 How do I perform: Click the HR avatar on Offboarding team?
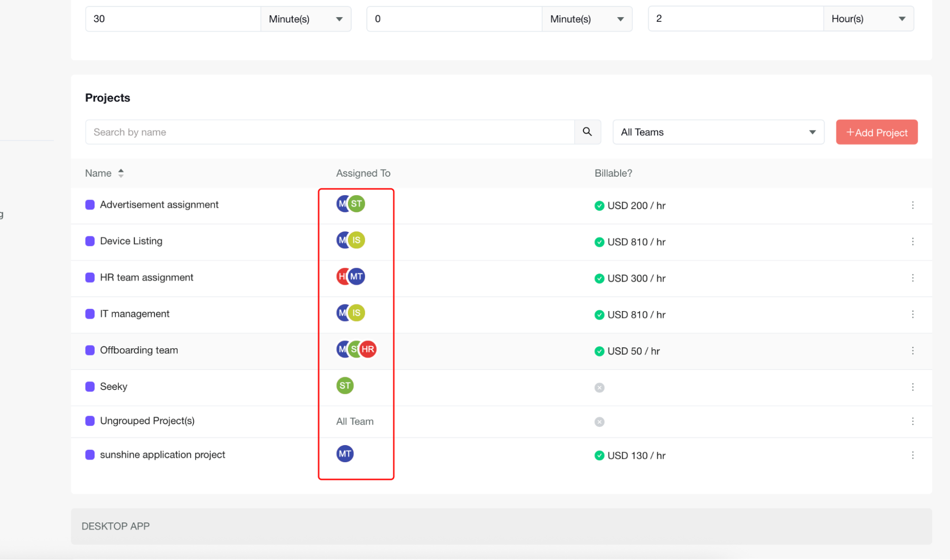click(368, 350)
